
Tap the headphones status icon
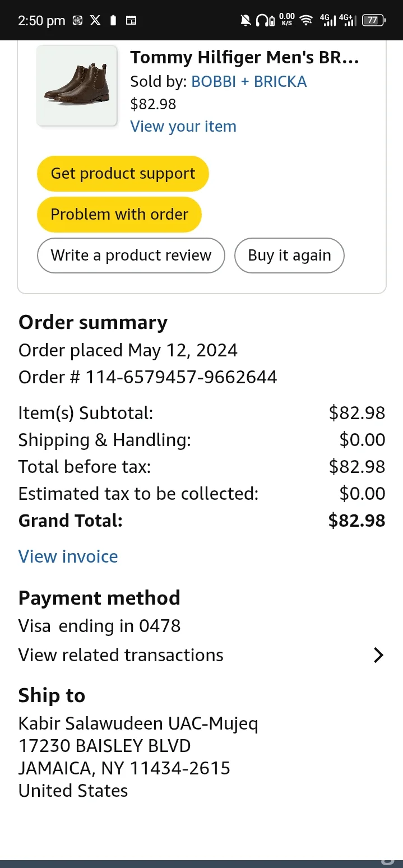pyautogui.click(x=265, y=21)
